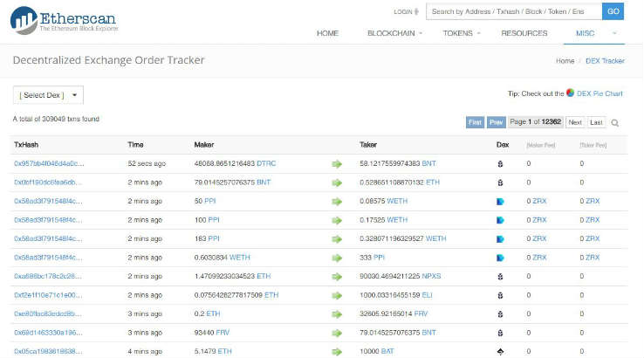Open transaction hash 0x957bb4f046d4a0c
Image resolution: width=644 pixels, height=358 pixels.
(x=49, y=163)
